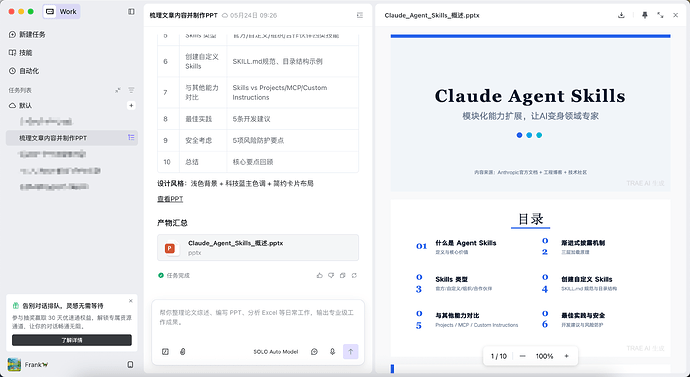The image size is (690, 377).
Task: Zoom in the slide preview
Action: click(x=566, y=356)
